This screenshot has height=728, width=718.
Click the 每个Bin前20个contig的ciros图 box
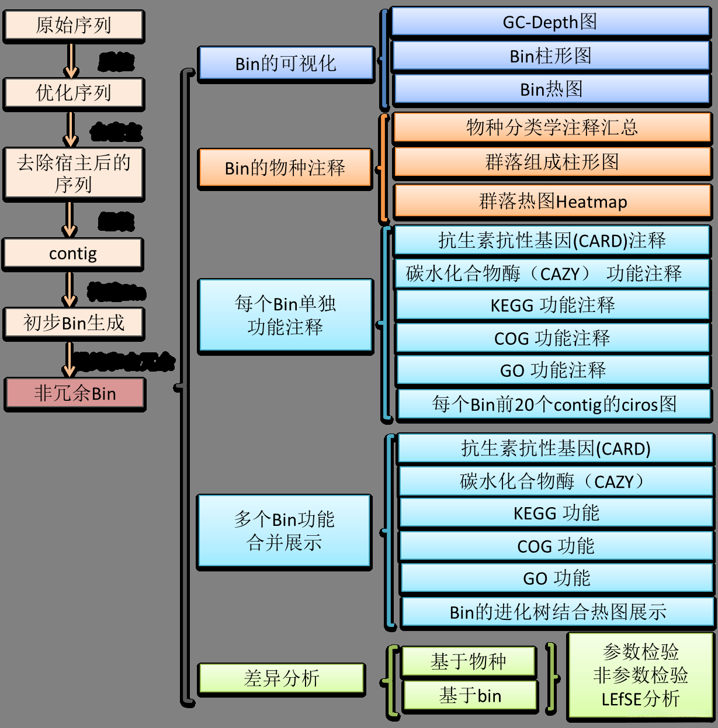tap(554, 404)
